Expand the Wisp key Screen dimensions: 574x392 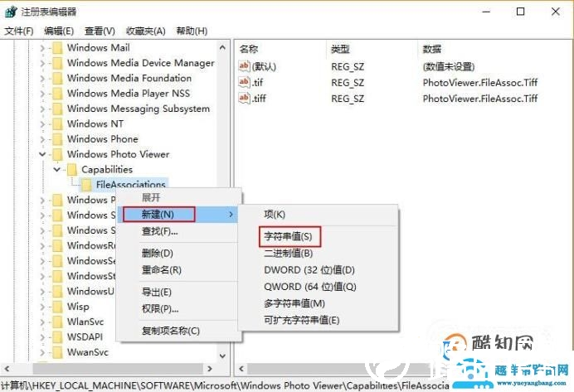pyautogui.click(x=42, y=307)
